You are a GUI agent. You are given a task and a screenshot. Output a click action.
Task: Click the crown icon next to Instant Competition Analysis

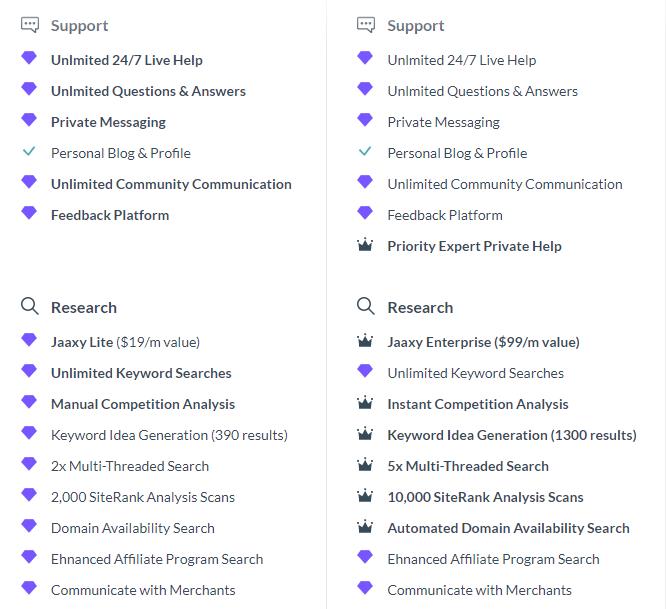(x=365, y=403)
